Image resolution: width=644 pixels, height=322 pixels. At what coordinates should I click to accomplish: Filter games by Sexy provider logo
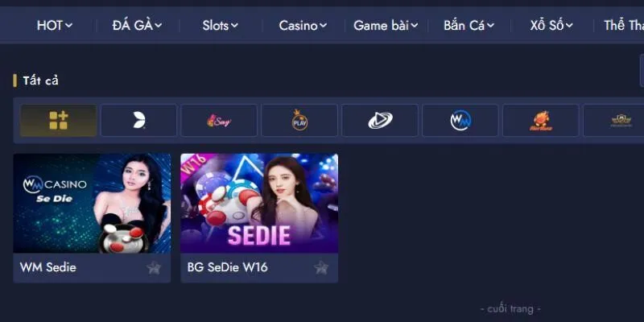(x=219, y=120)
